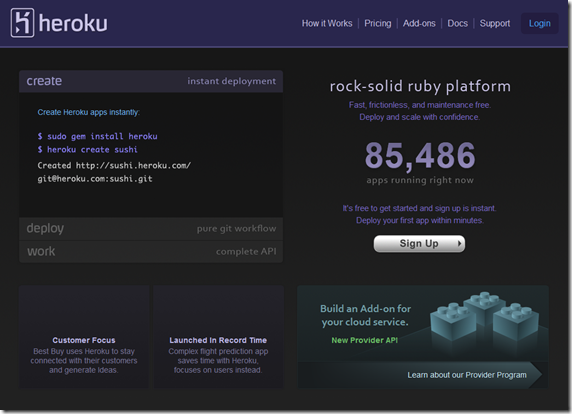Click the Login button
This screenshot has width=572, height=414.
pos(540,23)
